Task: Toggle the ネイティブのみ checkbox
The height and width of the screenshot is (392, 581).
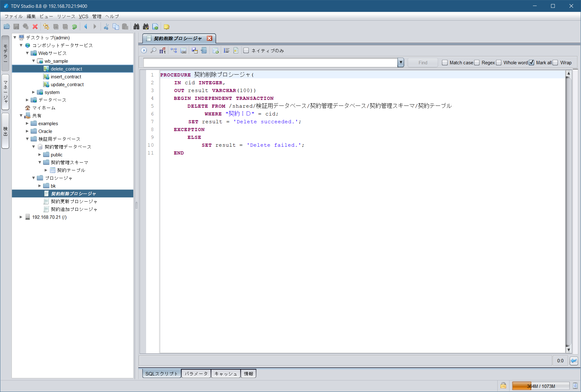Action: tap(246, 51)
